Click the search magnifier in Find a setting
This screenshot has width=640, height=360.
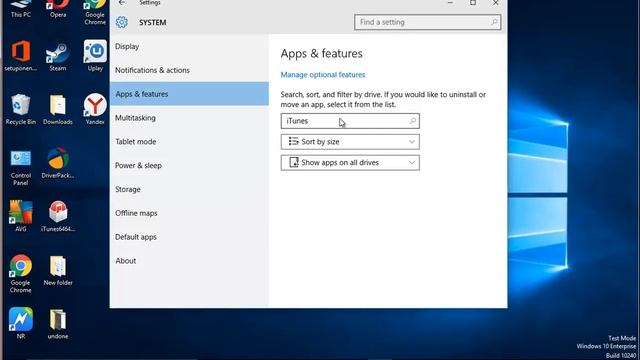(x=494, y=22)
